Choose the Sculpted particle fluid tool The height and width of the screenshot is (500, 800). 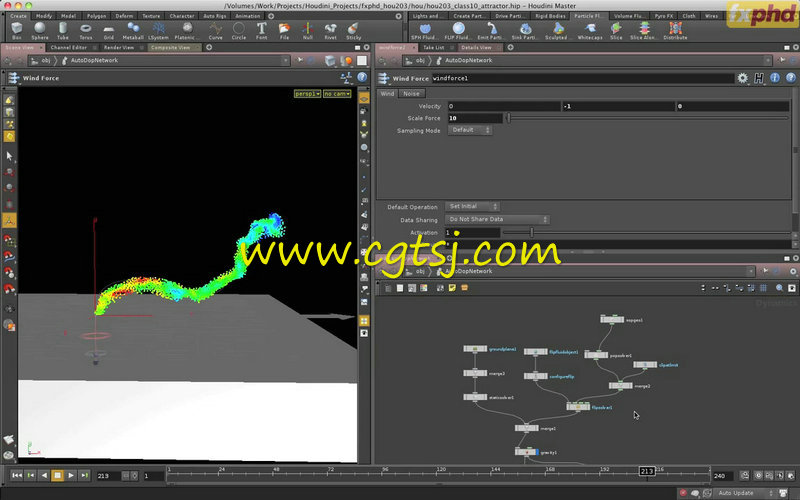pos(558,30)
